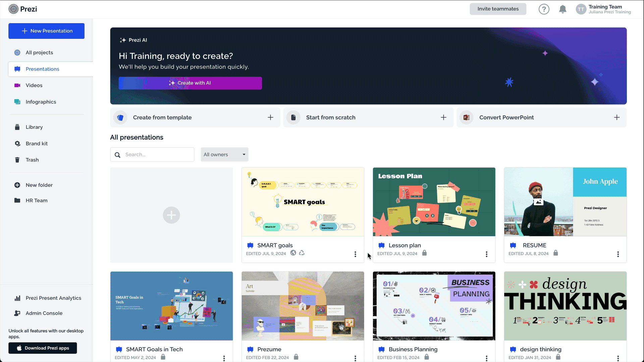Click the Prezi logo
This screenshot has height=362, width=644.
coord(23,9)
